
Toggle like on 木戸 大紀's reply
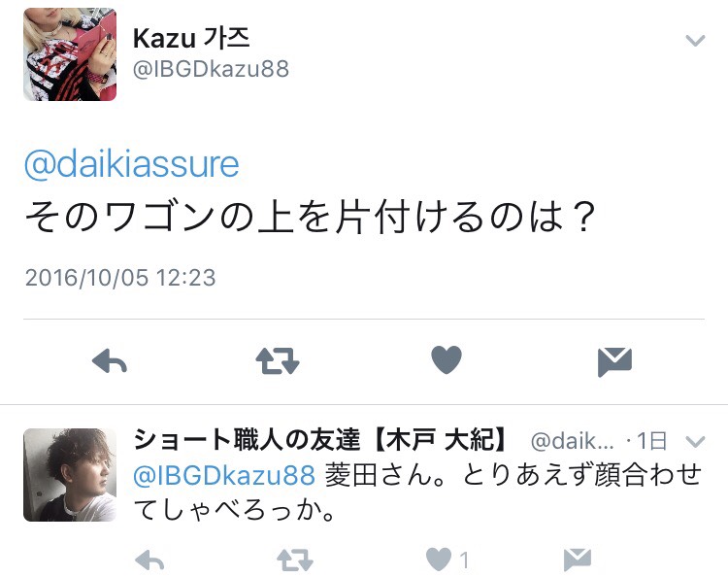pos(439,560)
